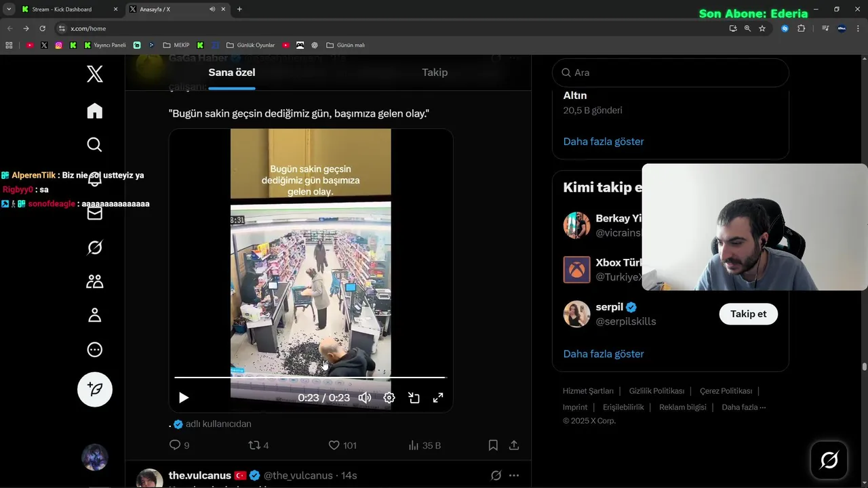Mute the video volume
This screenshot has width=868, height=488.
(x=365, y=398)
